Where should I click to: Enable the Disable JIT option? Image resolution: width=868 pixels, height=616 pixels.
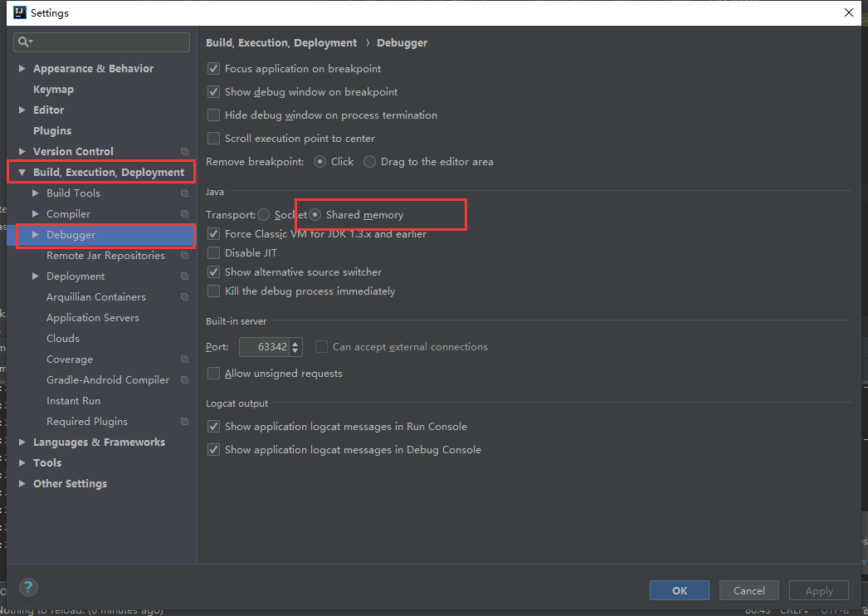[x=213, y=252]
